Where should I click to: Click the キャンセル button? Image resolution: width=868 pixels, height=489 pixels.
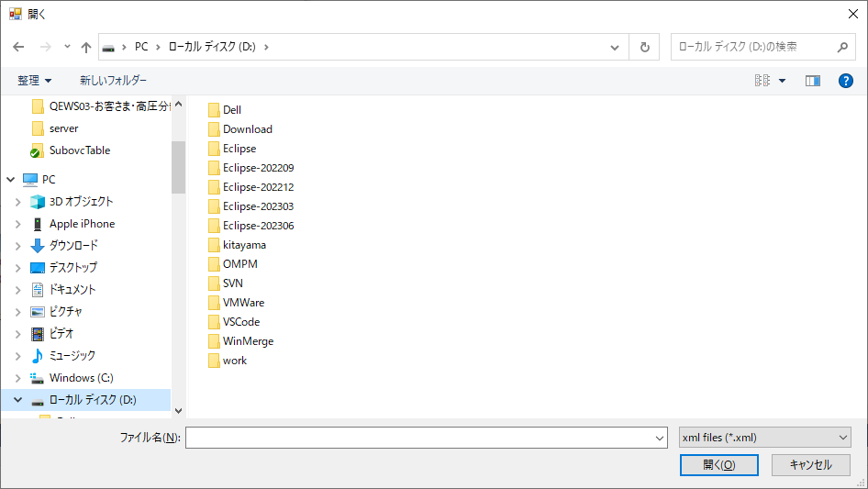tap(811, 465)
